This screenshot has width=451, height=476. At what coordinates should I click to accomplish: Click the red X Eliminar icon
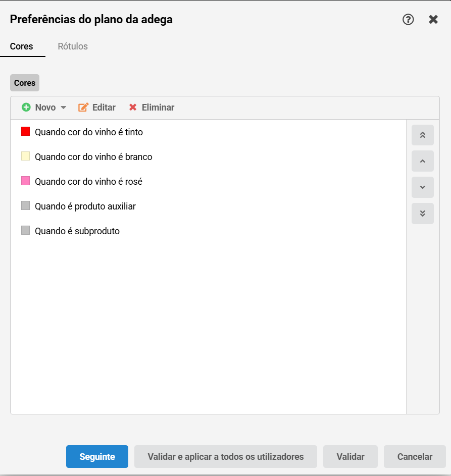coord(133,107)
